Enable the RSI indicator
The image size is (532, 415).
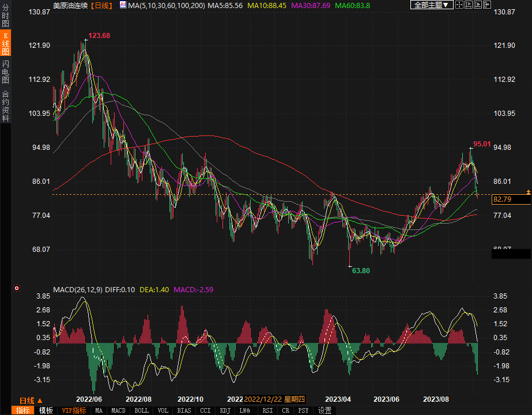tap(267, 410)
